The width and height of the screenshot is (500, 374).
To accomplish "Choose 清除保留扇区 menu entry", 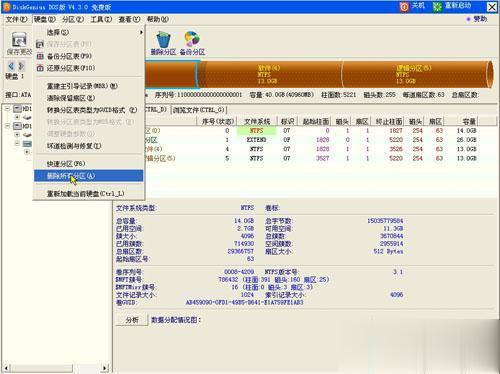I will 89,98.
